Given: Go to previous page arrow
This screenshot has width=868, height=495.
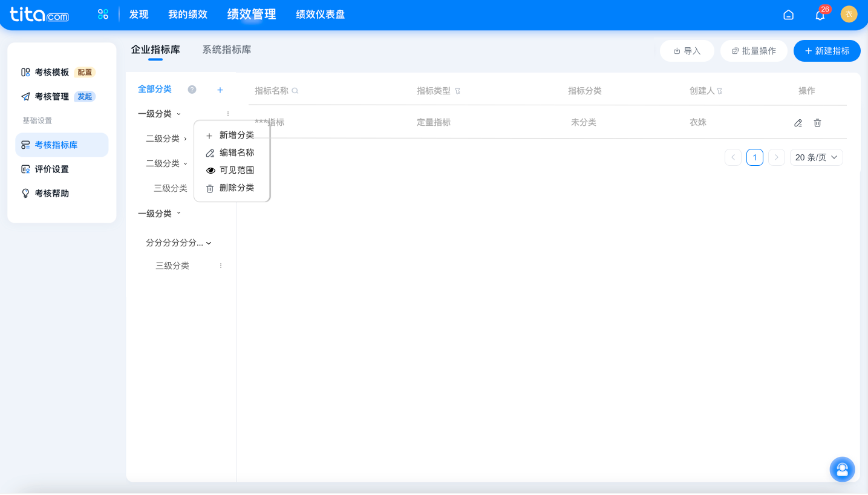Looking at the screenshot, I should (x=733, y=157).
